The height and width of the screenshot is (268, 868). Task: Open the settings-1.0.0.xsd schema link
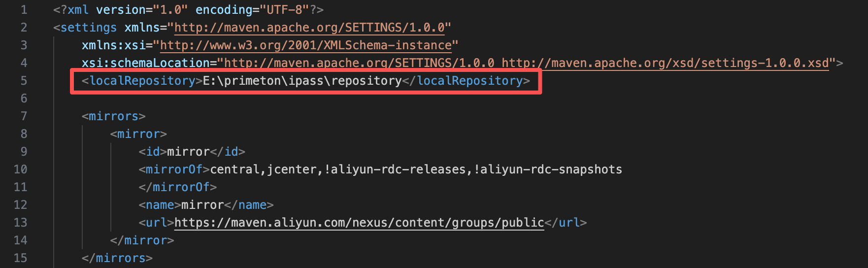pyautogui.click(x=665, y=63)
